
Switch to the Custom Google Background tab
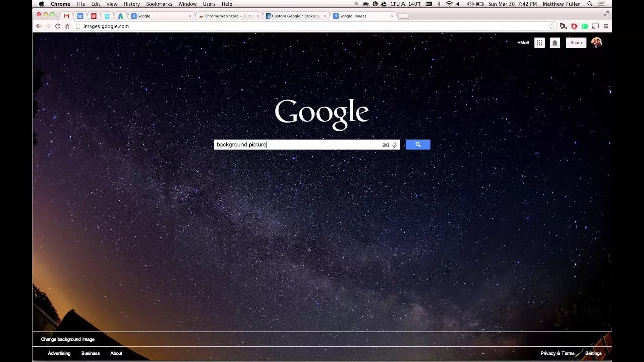(x=296, y=16)
